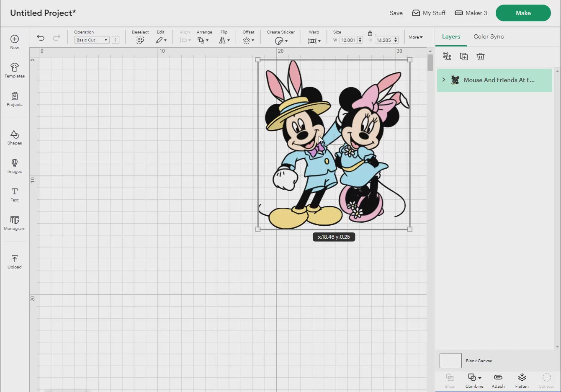This screenshot has width=561, height=392.
Task: Click the New project icon
Action: tap(15, 39)
